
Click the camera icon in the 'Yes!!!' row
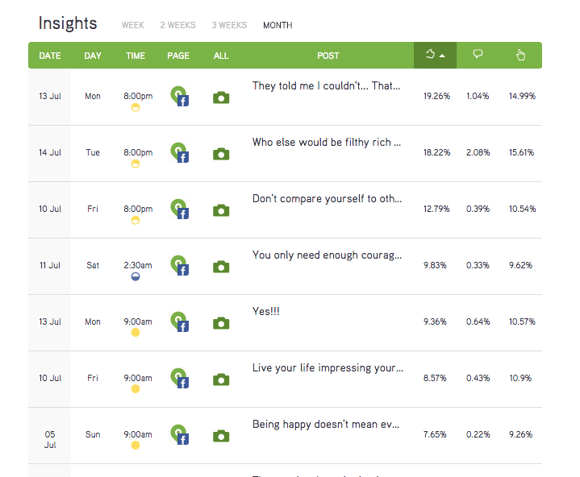(221, 323)
